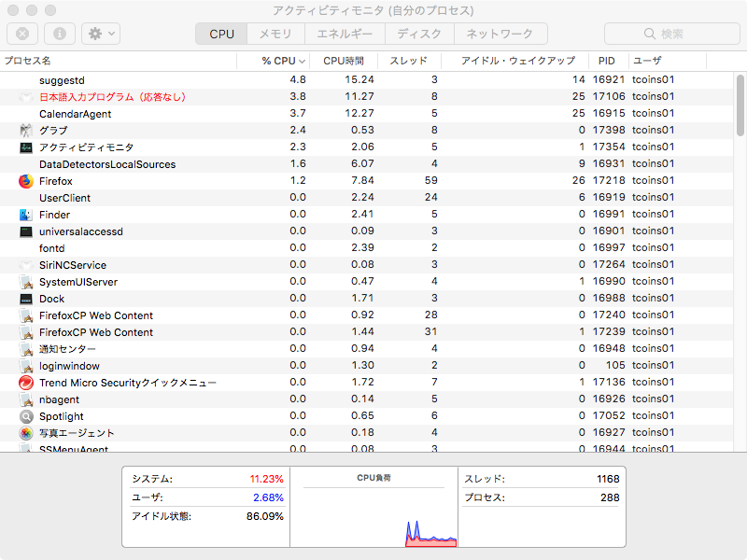Screen dimensions: 747x560
Task: Click the process info inspect icon
Action: point(59,34)
